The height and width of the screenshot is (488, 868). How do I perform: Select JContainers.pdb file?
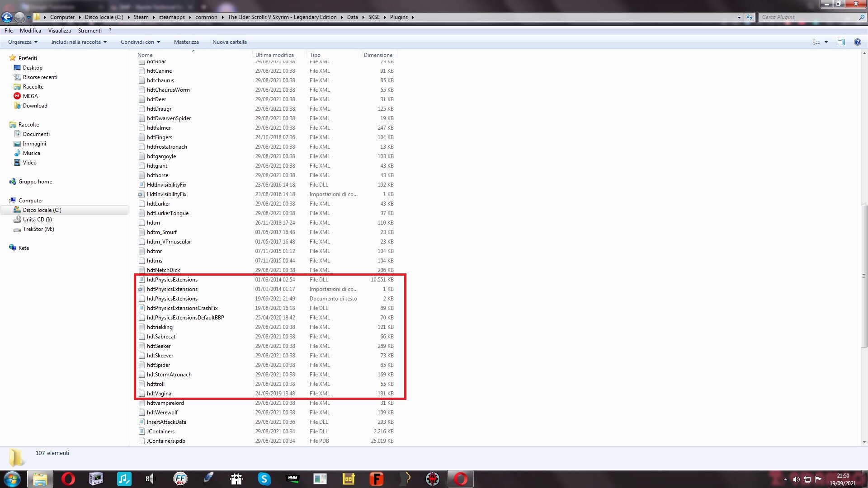tap(266, 441)
